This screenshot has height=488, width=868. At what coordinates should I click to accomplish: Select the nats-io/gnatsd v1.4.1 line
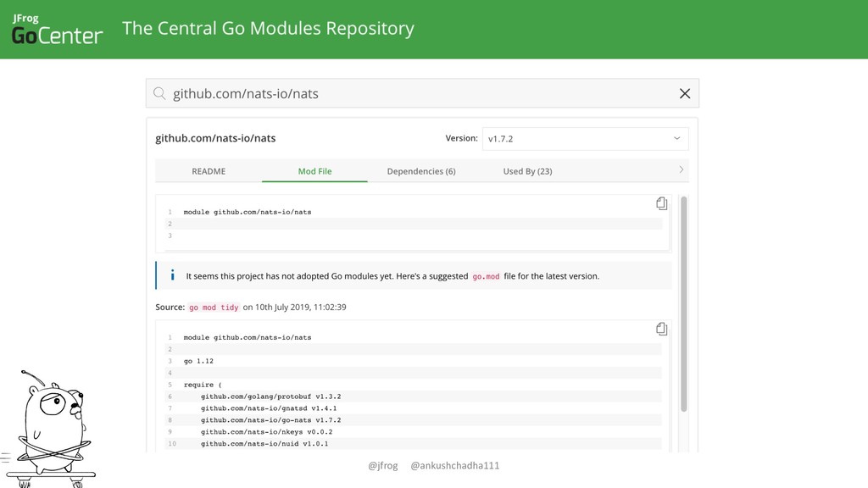pos(269,408)
